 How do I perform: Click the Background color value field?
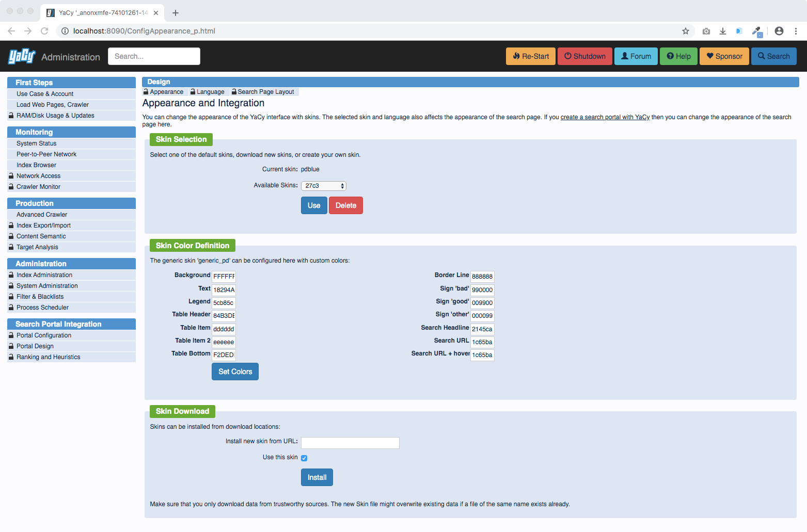224,277
